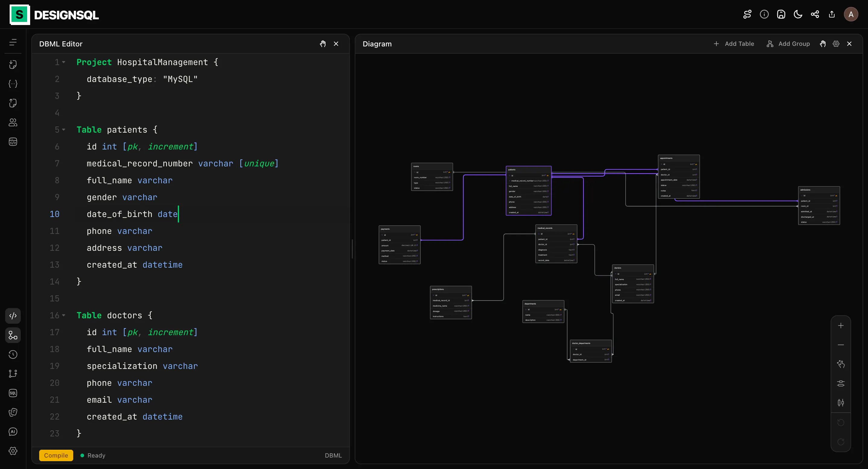This screenshot has height=469, width=868.
Task: Select the patients table in diagram
Action: pyautogui.click(x=528, y=191)
